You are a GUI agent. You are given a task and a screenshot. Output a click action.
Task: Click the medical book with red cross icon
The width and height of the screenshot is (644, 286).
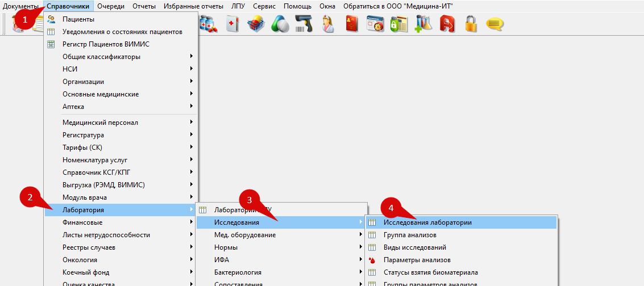pos(232,24)
